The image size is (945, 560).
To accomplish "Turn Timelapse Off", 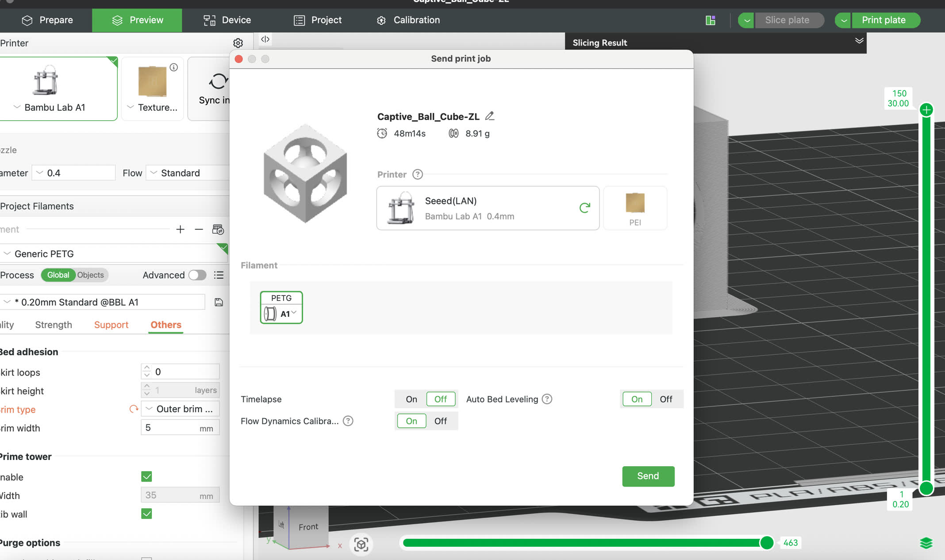I will [441, 399].
